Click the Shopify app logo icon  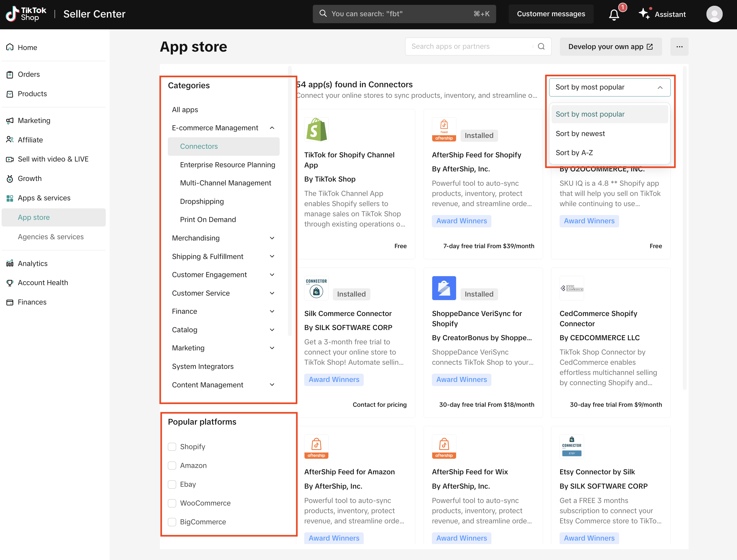(316, 130)
